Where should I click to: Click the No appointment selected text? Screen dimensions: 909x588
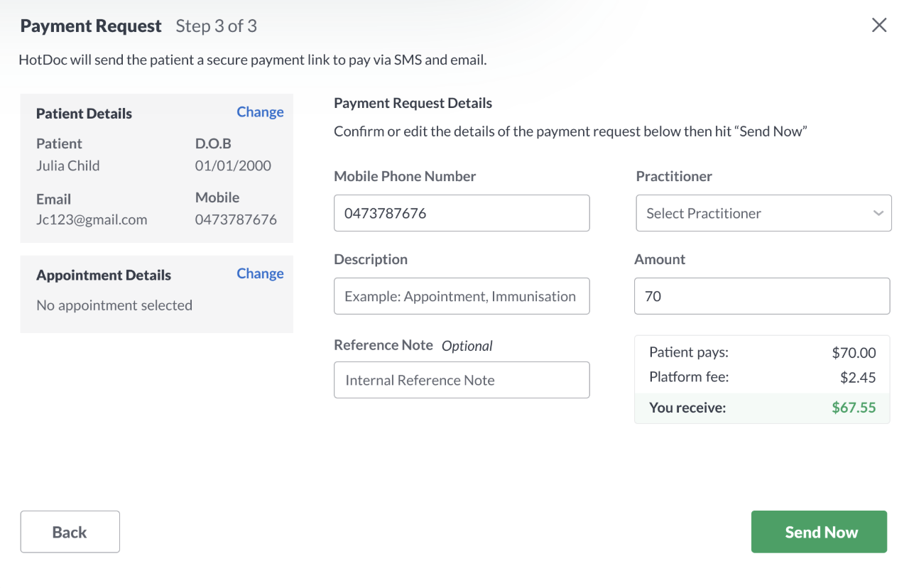pyautogui.click(x=114, y=305)
